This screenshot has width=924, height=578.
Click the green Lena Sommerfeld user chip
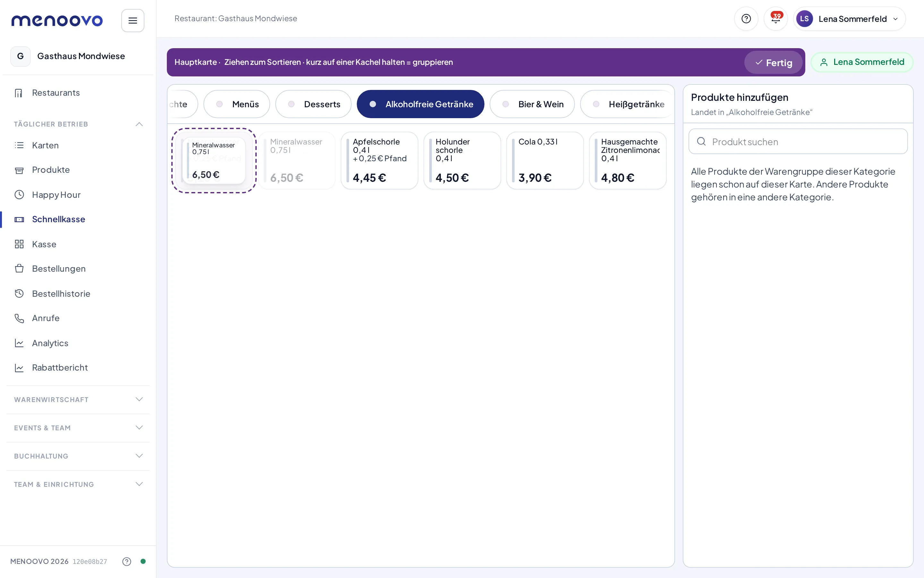[862, 62]
